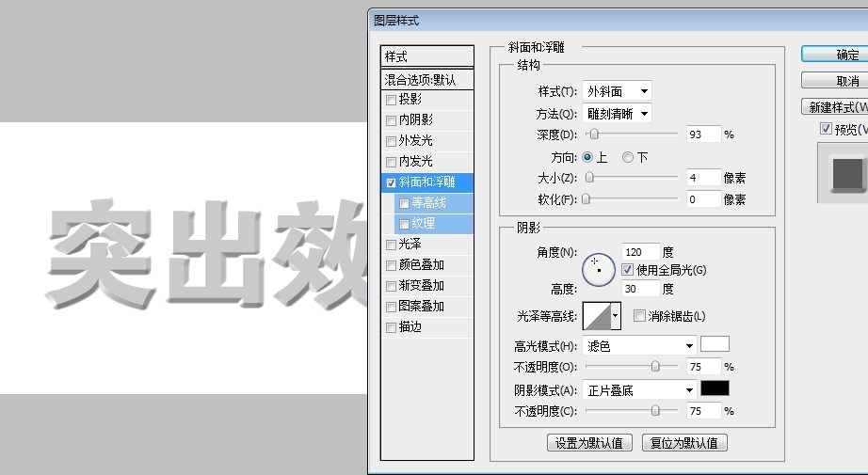Open the black shadow color swatch
This screenshot has height=475, width=868.
(x=715, y=388)
